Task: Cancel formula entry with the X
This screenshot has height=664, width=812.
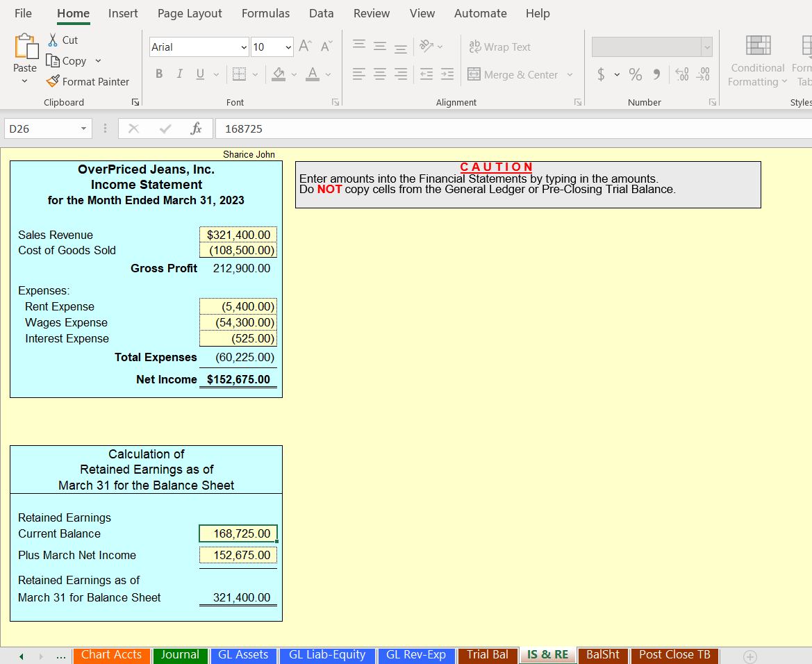Action: tap(133, 128)
